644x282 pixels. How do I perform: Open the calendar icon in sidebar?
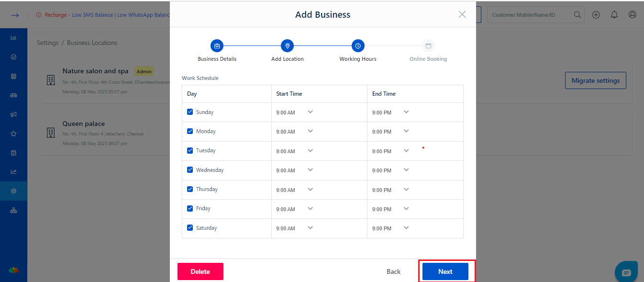[x=13, y=76]
